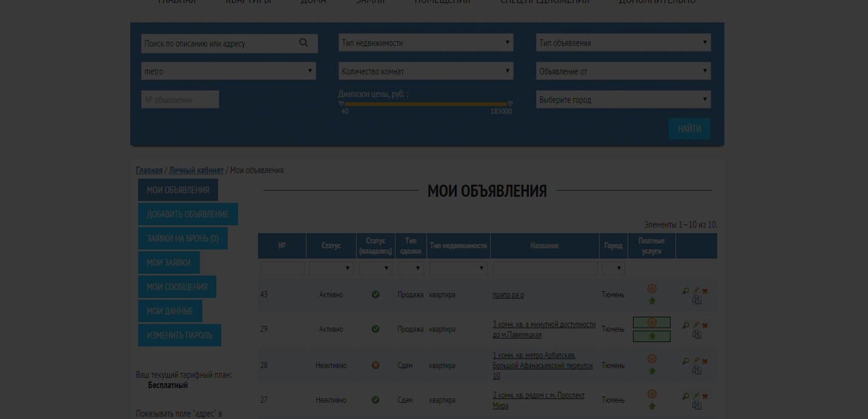This screenshot has width=868, height=419.
Task: Open 'Добавить объявление' sidebar item
Action: (x=188, y=214)
